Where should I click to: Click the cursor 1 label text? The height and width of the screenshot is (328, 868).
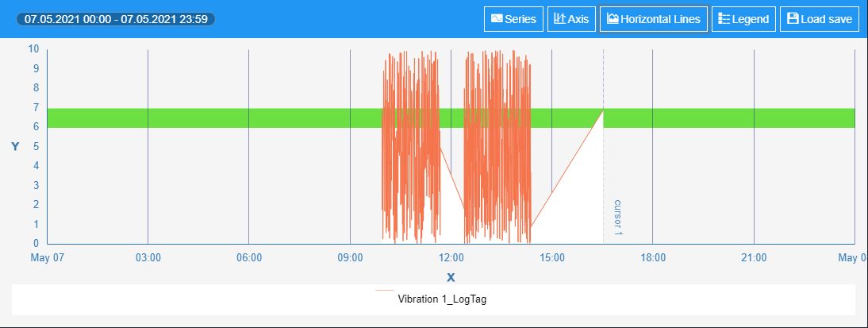click(618, 218)
